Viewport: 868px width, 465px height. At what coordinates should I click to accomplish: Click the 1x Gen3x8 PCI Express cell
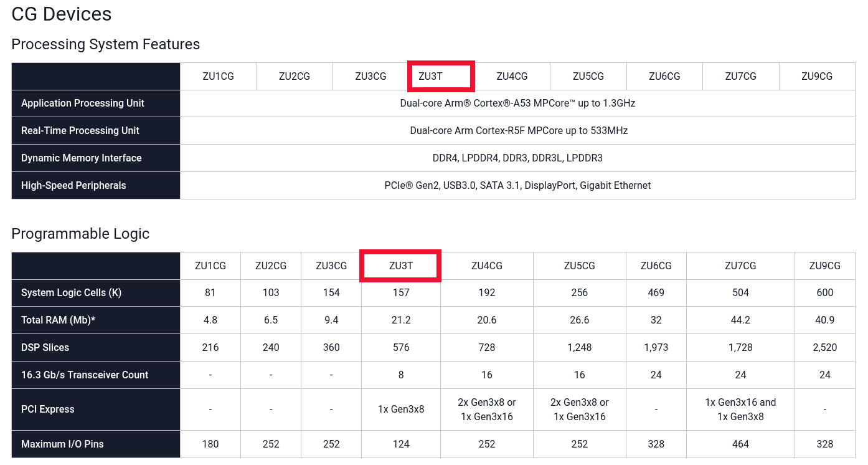tap(401, 410)
